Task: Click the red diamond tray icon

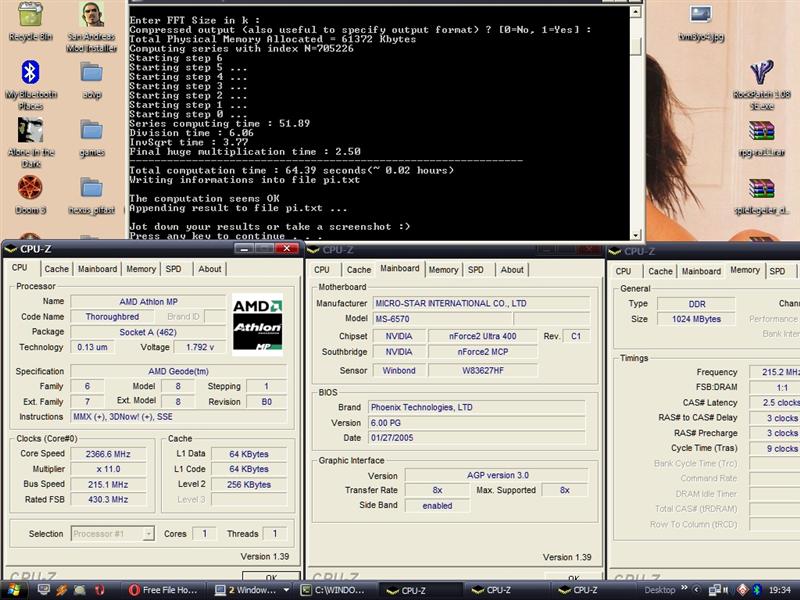Action: [x=743, y=590]
